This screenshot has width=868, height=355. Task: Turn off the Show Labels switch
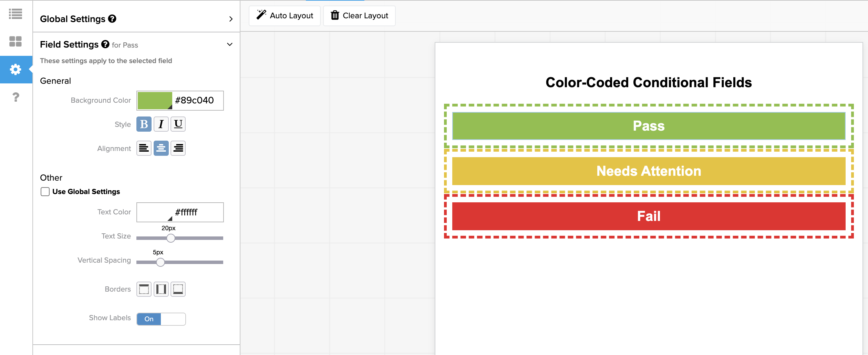click(161, 319)
